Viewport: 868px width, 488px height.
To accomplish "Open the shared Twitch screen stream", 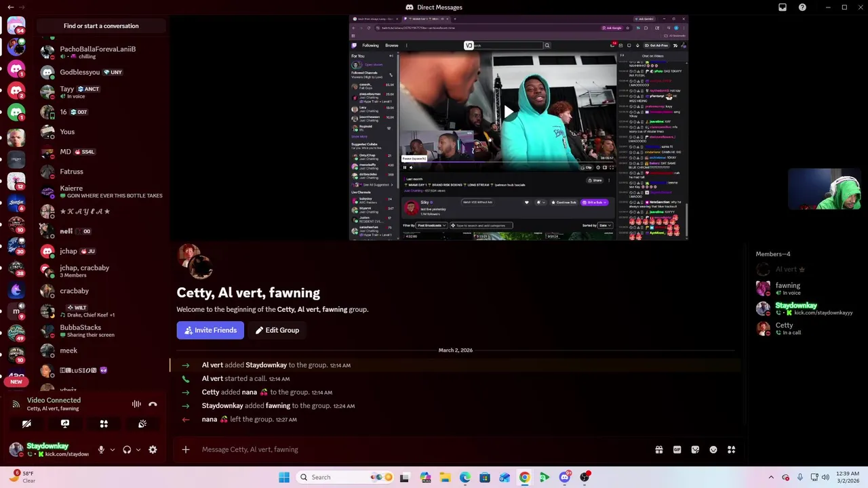I will point(519,127).
